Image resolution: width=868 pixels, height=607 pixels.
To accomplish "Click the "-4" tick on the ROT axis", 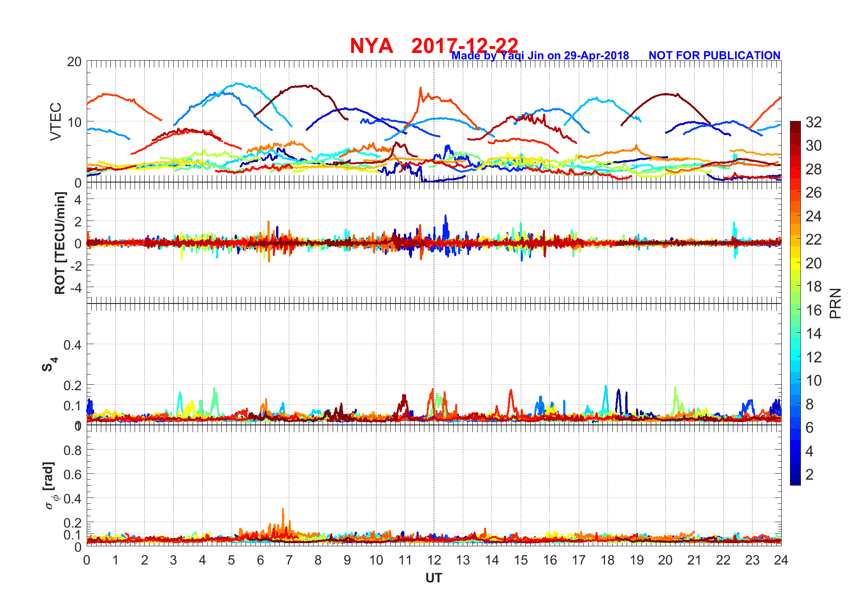I will coord(76,288).
